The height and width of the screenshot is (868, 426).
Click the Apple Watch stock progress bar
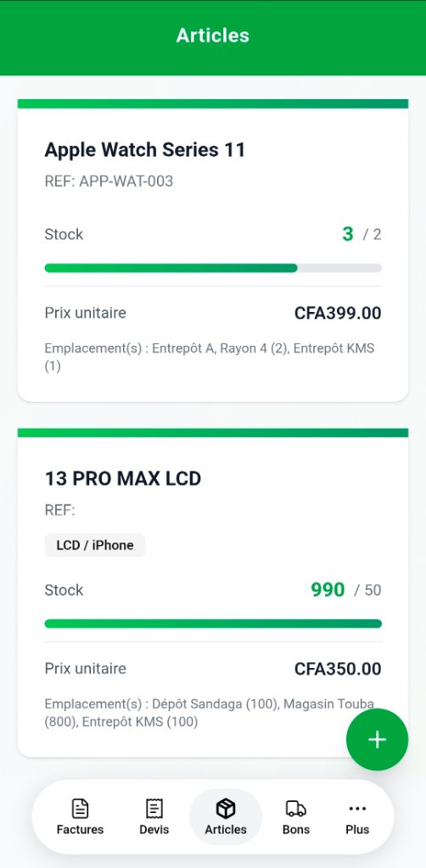click(x=213, y=268)
